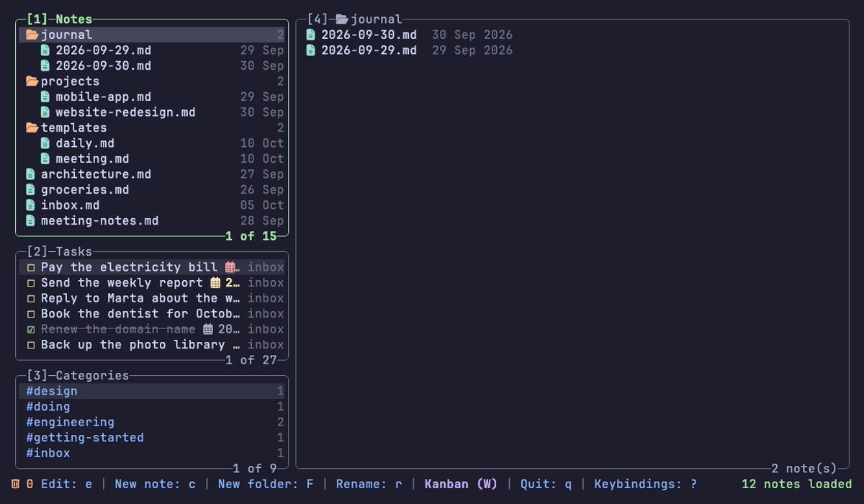Click file icon beside meeting-notes.md
864x504 pixels.
tap(30, 220)
